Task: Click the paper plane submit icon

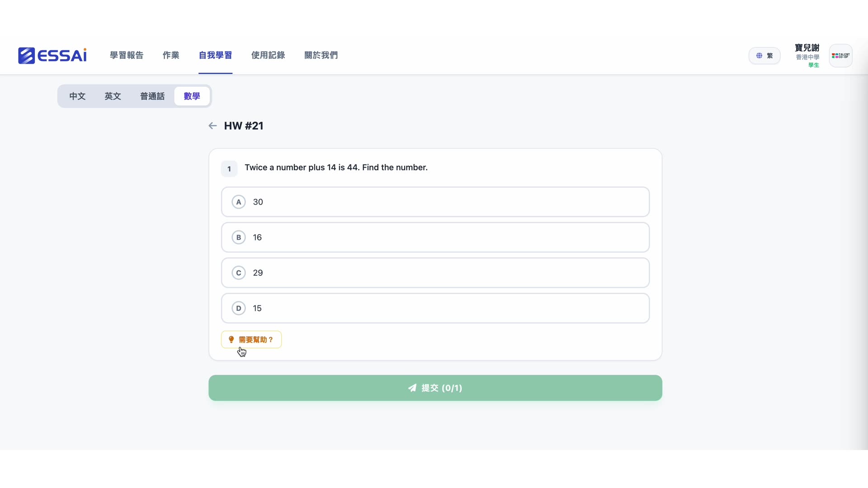Action: pyautogui.click(x=412, y=388)
